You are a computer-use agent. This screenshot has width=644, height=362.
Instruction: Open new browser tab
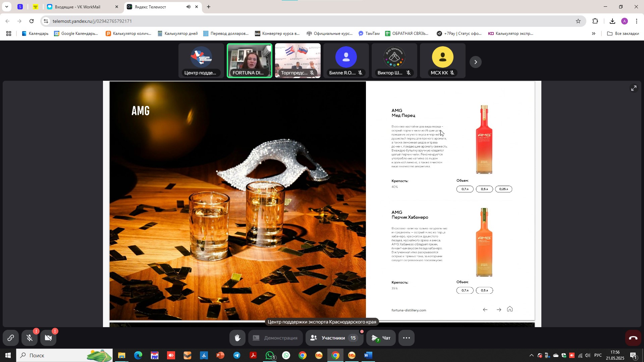click(x=209, y=7)
